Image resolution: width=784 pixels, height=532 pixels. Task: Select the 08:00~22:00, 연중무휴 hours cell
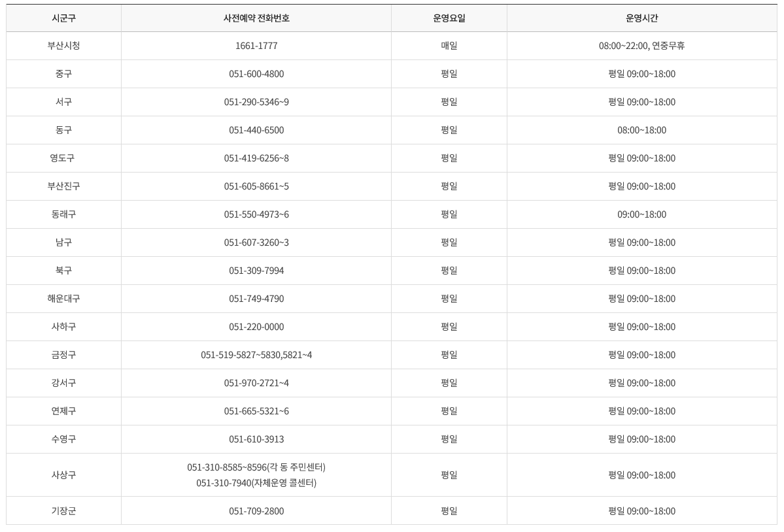[x=641, y=46]
